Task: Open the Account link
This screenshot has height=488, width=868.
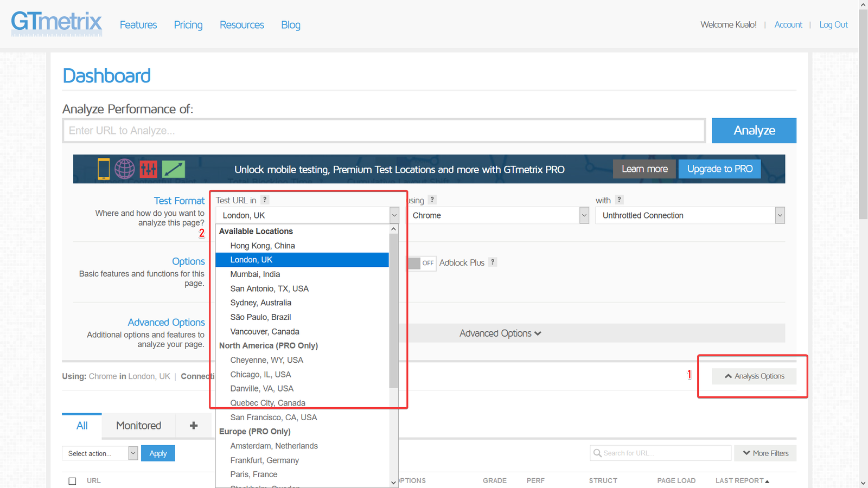Action: coord(788,25)
